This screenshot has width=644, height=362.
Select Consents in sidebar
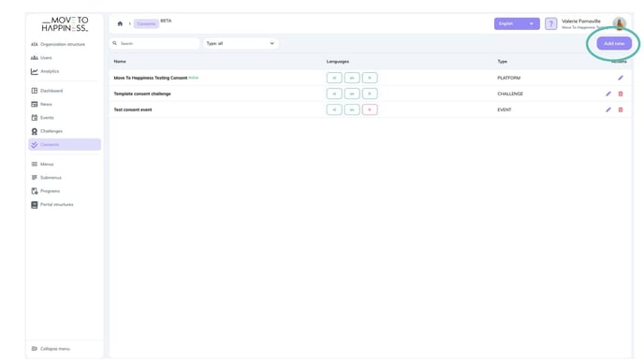coord(65,144)
